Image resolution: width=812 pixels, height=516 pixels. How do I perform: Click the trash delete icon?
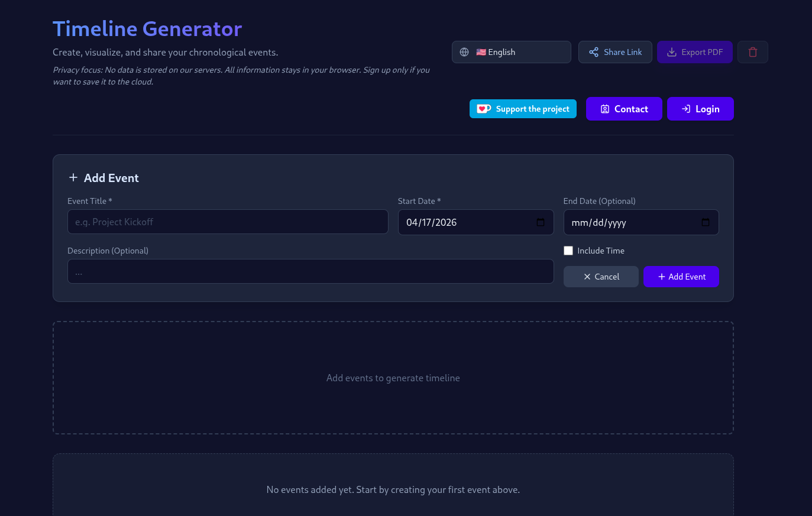[x=752, y=52]
